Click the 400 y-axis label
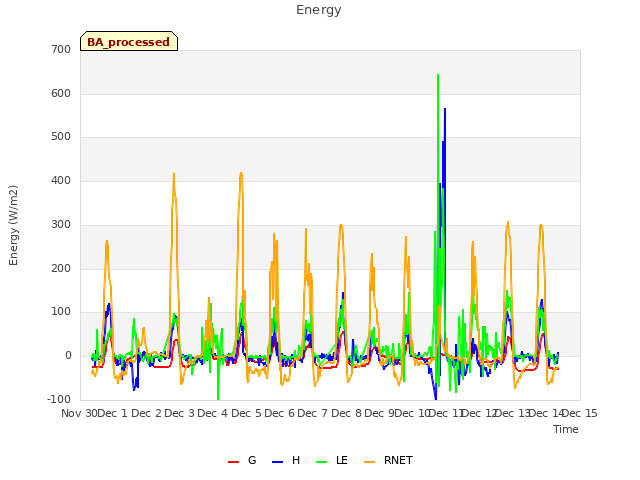This screenshot has width=640, height=480. (x=61, y=180)
